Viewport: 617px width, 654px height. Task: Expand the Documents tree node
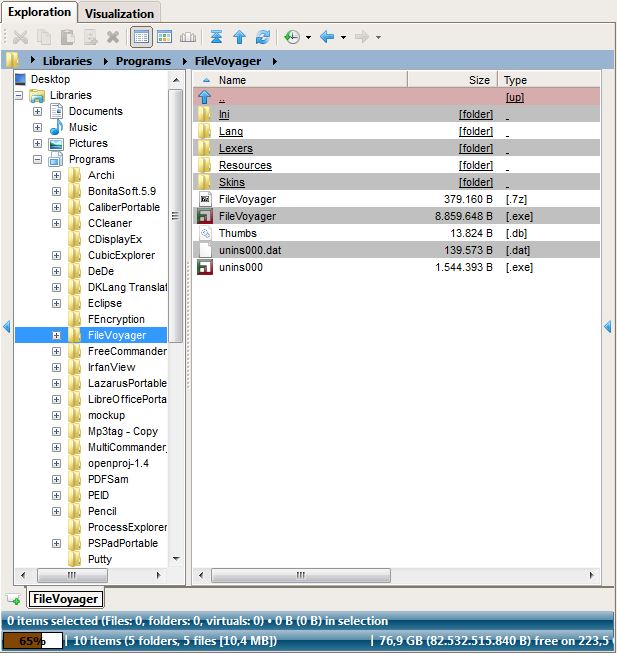[x=38, y=111]
